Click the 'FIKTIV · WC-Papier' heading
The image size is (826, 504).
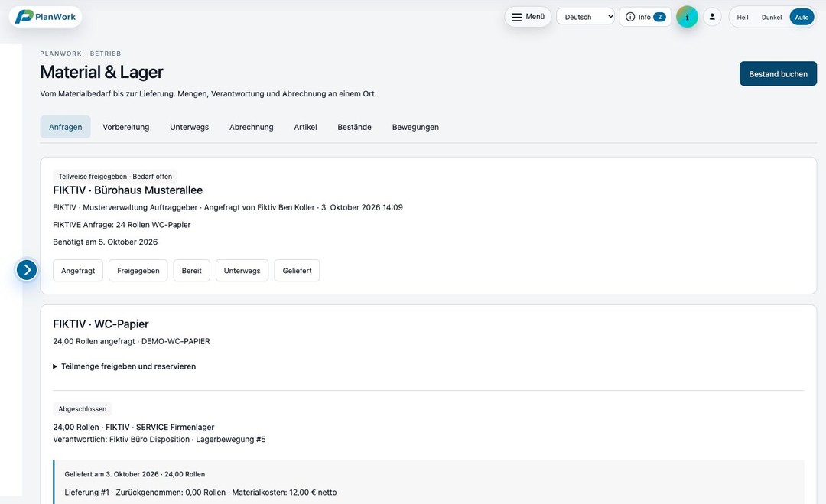(101, 324)
